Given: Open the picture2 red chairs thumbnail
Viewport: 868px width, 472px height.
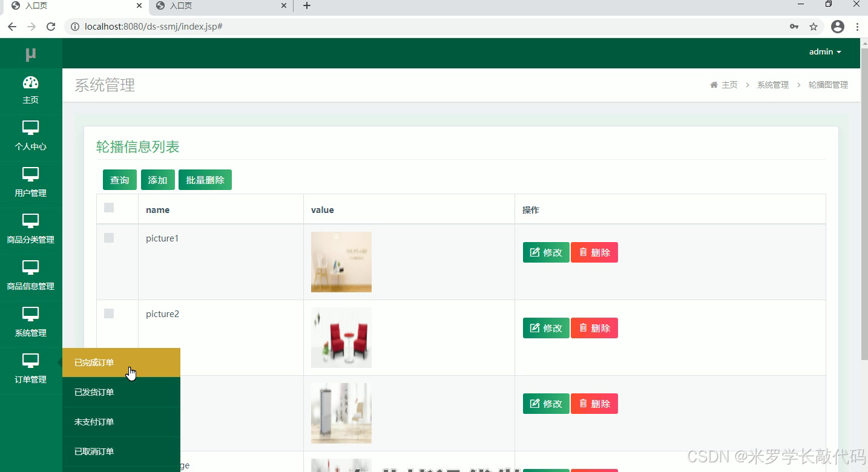Looking at the screenshot, I should 341,338.
